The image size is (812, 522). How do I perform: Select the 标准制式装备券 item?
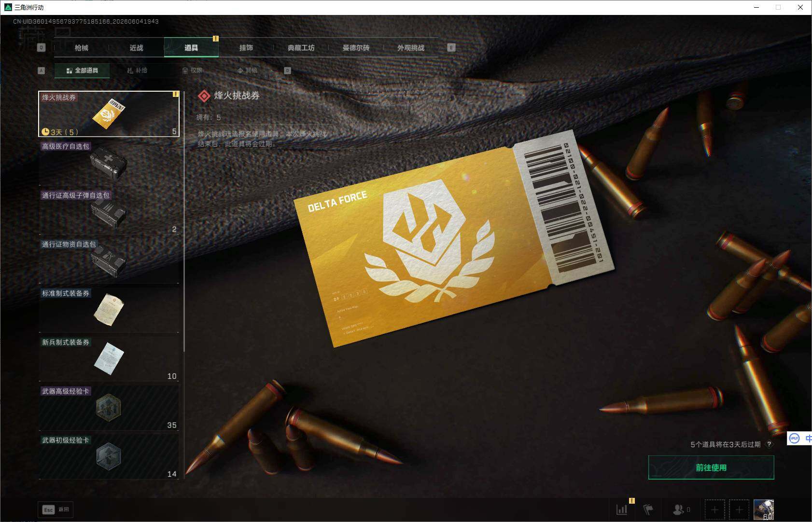[x=109, y=310]
